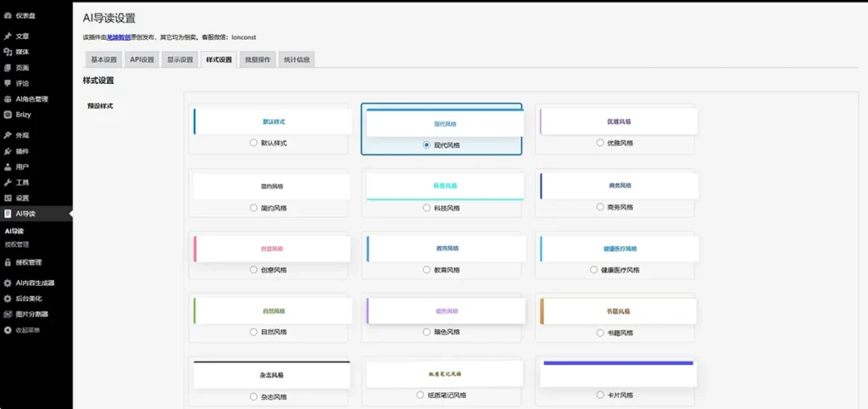This screenshot has height=409, width=868.
Task: Click the 用户 person icon in sidebar
Action: tap(8, 166)
